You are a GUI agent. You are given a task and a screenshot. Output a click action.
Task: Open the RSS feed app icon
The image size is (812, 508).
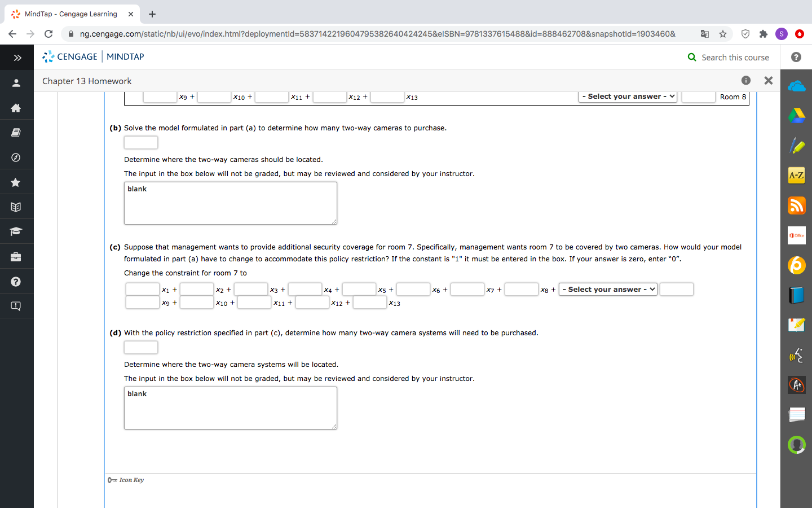tap(796, 205)
